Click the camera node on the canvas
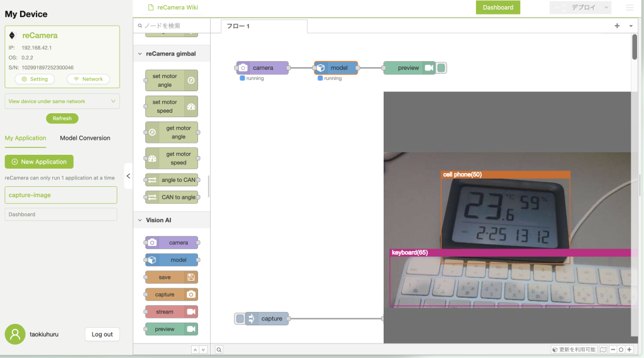The height and width of the screenshot is (358, 644). pyautogui.click(x=262, y=68)
